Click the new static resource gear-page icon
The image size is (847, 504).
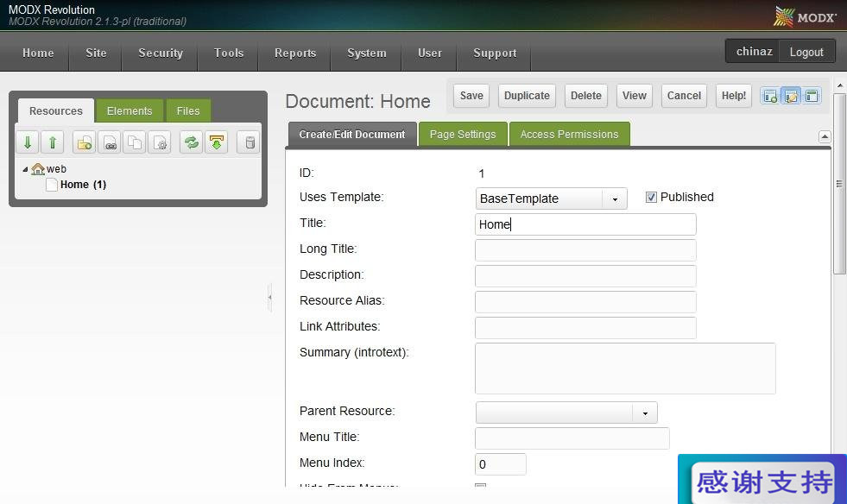click(x=160, y=142)
